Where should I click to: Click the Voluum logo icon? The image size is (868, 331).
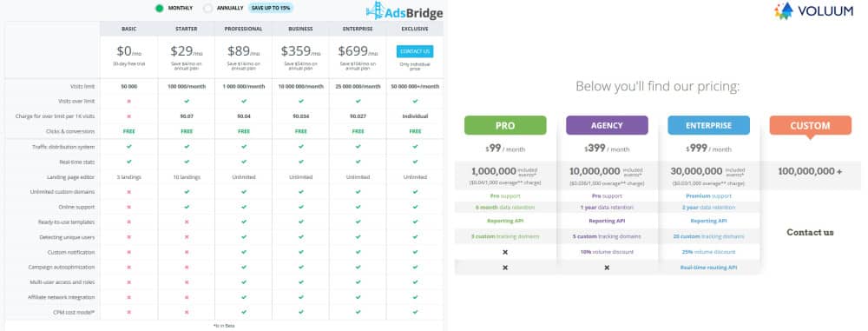tap(784, 10)
